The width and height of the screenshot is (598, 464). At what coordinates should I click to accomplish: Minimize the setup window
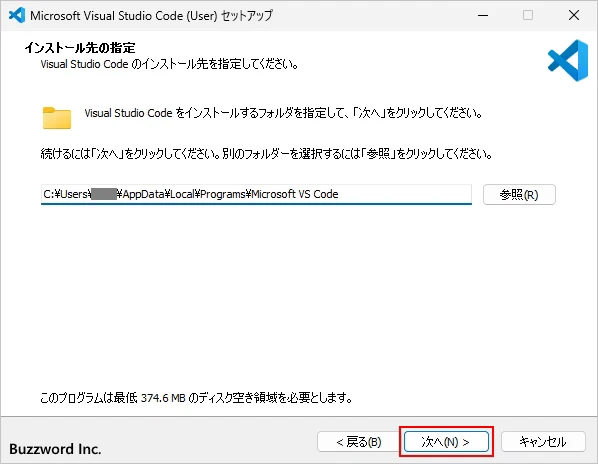point(483,15)
